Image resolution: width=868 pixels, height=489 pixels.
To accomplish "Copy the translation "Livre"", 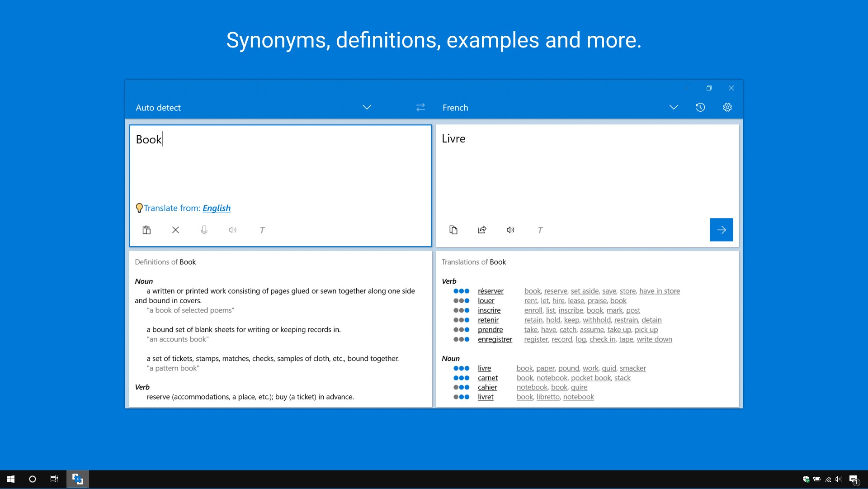I will click(454, 230).
